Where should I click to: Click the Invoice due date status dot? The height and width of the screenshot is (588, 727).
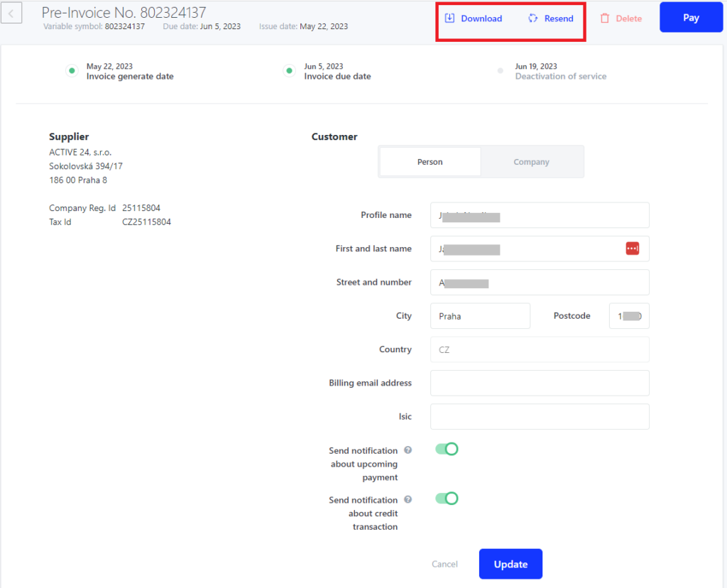click(289, 71)
